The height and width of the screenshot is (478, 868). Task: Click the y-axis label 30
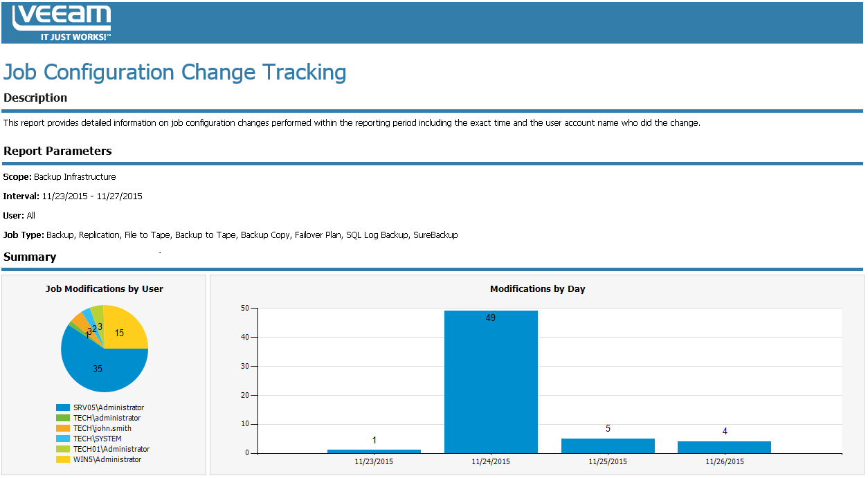pyautogui.click(x=245, y=367)
